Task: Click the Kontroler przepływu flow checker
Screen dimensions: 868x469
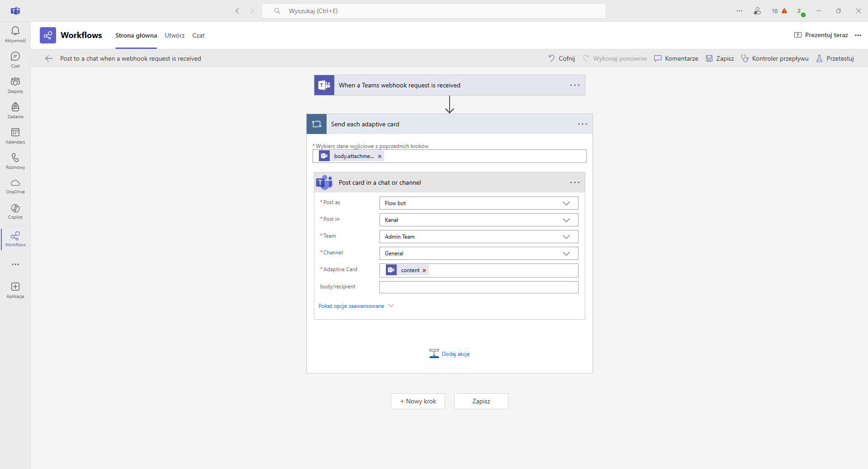Action: pos(774,58)
